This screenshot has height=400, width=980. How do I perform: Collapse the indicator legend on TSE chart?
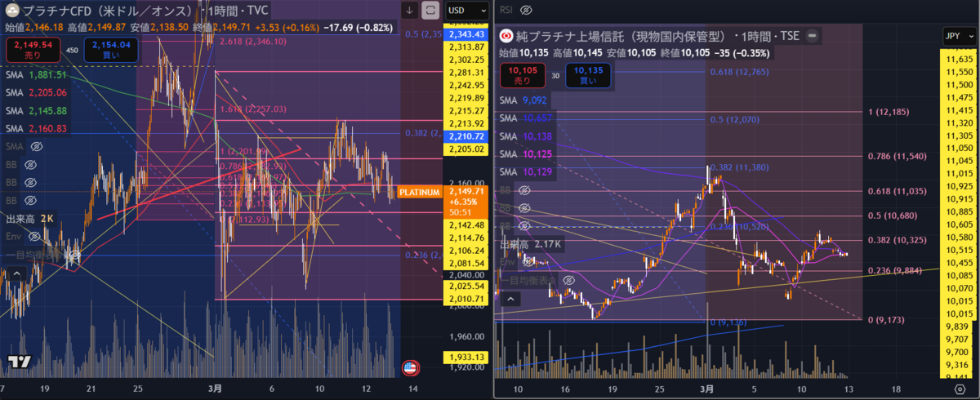pos(510,299)
